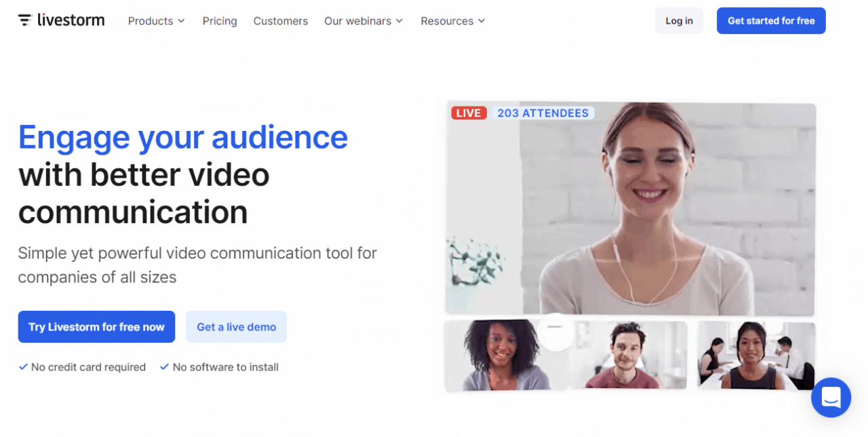This screenshot has height=437, width=868.
Task: Expand the Products dropdown menu
Action: tap(157, 21)
